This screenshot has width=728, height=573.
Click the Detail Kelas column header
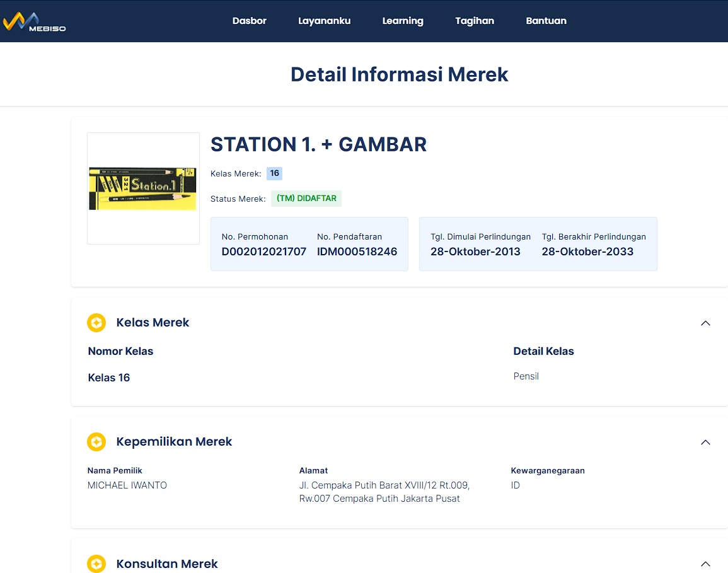coord(544,351)
